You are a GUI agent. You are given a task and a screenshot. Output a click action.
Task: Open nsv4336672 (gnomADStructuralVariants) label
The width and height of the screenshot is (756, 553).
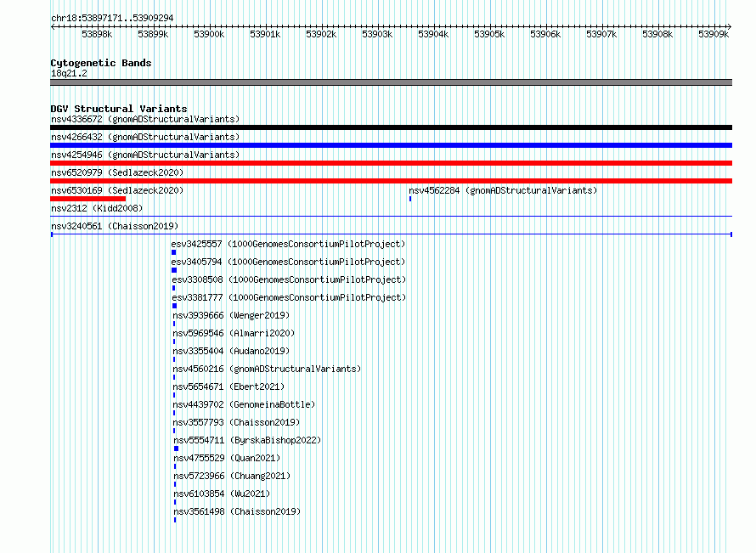pyautogui.click(x=145, y=119)
